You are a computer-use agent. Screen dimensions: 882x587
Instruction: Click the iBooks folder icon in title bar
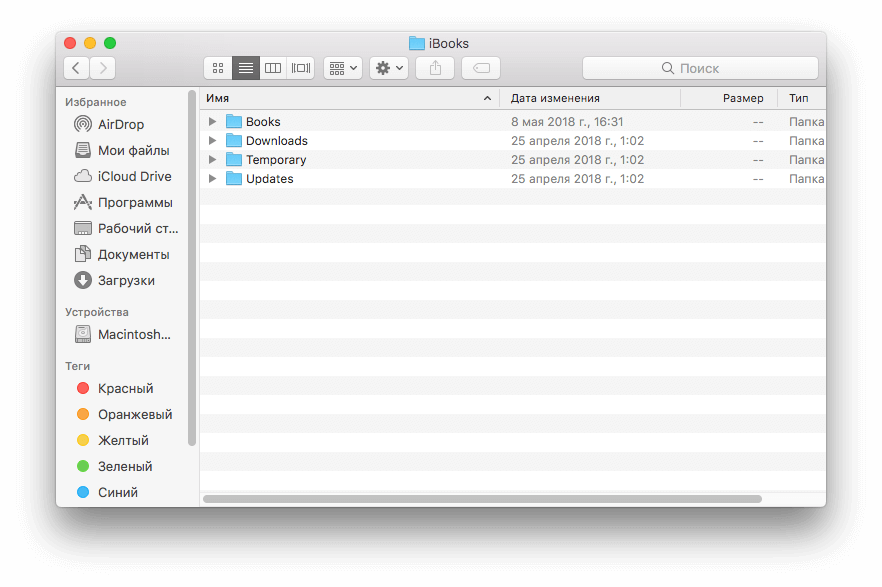click(417, 43)
